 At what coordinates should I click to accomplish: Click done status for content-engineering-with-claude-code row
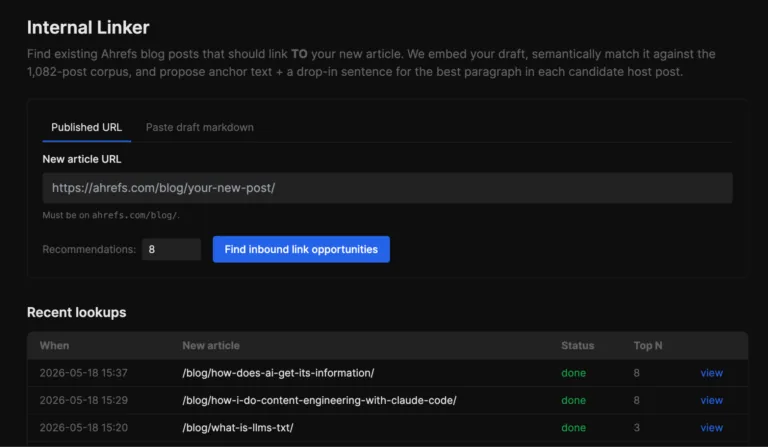574,400
